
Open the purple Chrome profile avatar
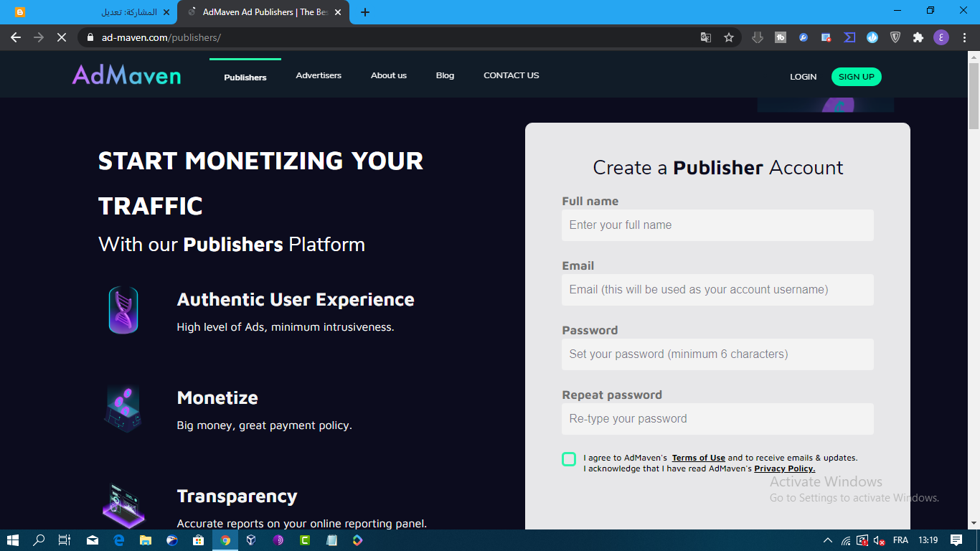[941, 37]
